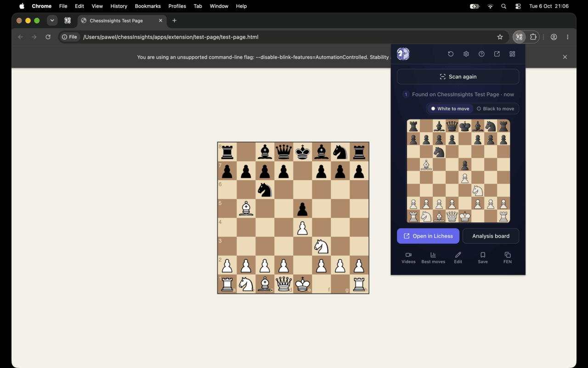Screen dimensions: 588x368
Task: Click the scanned board preview in popup
Action: (x=458, y=171)
